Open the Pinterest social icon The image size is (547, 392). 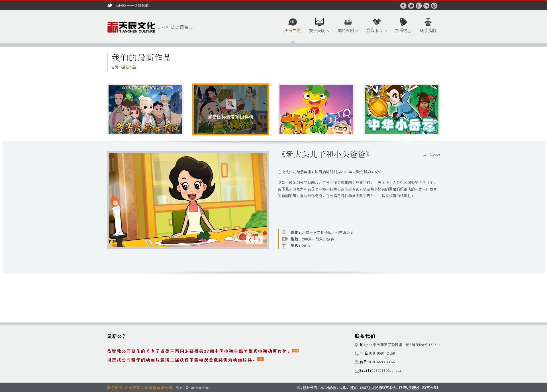point(434,6)
